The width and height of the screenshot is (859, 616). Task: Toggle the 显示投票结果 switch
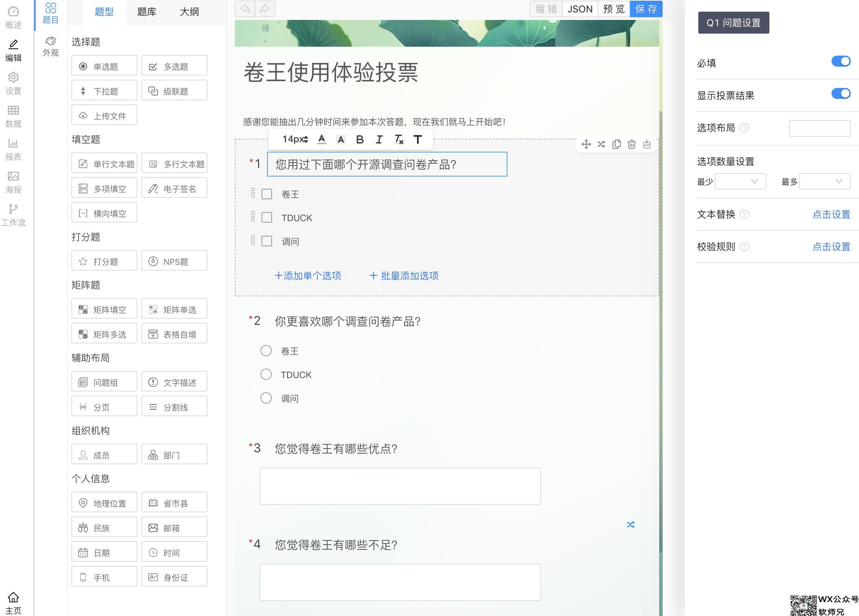[x=841, y=94]
